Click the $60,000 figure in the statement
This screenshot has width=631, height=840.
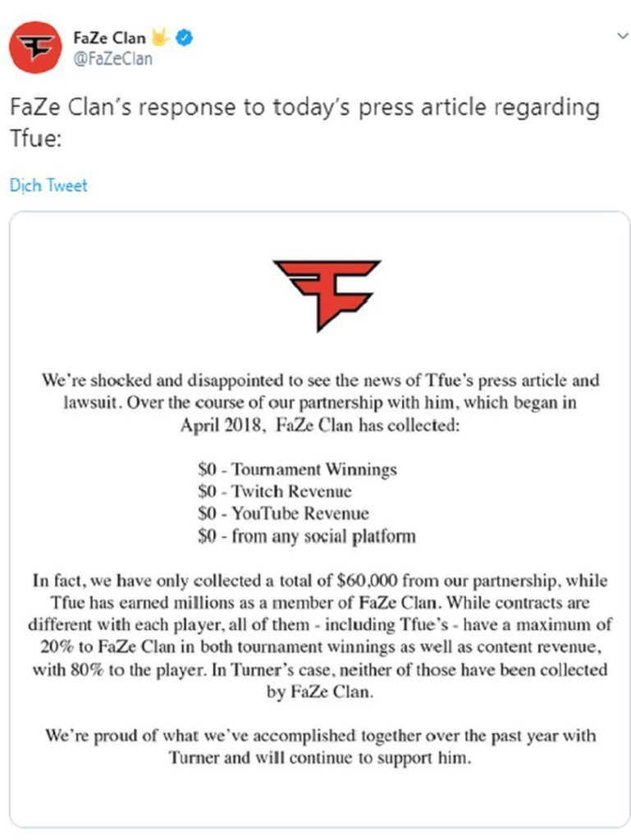tap(367, 581)
